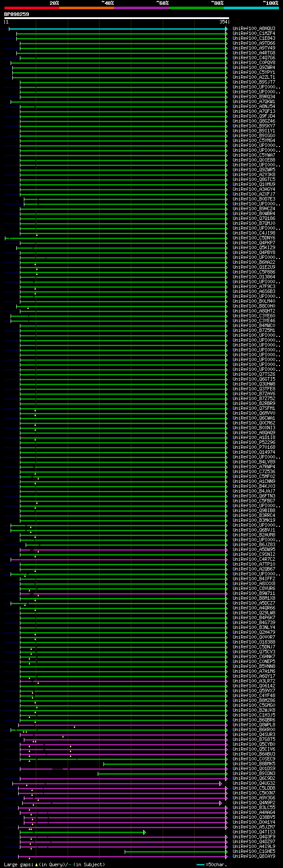The width and height of the screenshot is (283, 868).
Task: Open the UniRef100_Q0IE88 entry
Action: click(254, 160)
